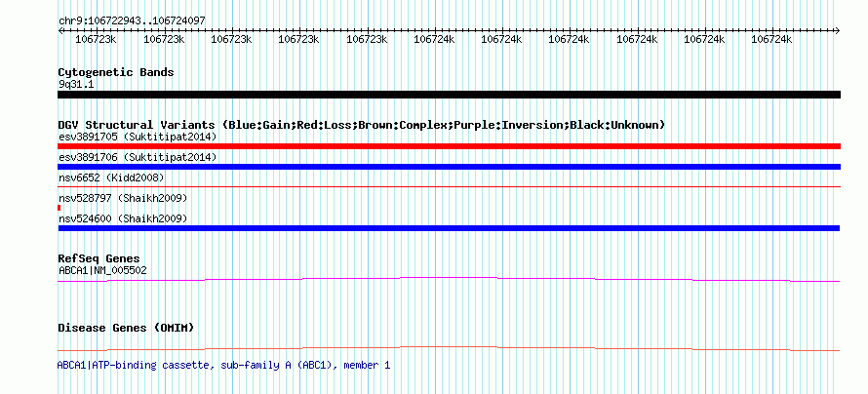
Task: Click the nsv528797 (Shaikh2009) label
Action: (123, 198)
